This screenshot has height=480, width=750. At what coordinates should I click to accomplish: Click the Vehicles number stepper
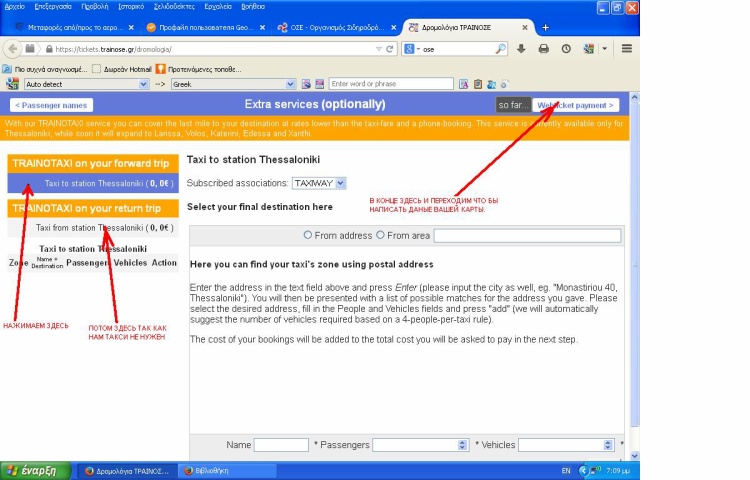click(607, 445)
